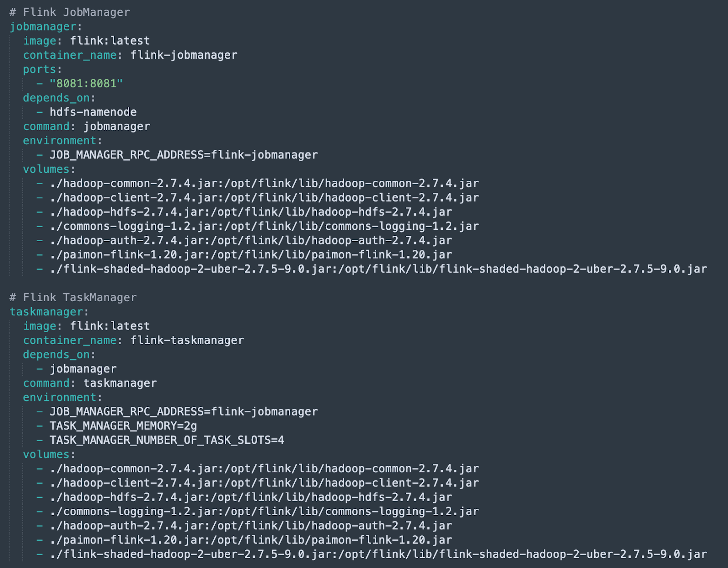Click the '# Flink JobManager' comment line
Screen dimensions: 728x568
pyautogui.click(x=70, y=12)
